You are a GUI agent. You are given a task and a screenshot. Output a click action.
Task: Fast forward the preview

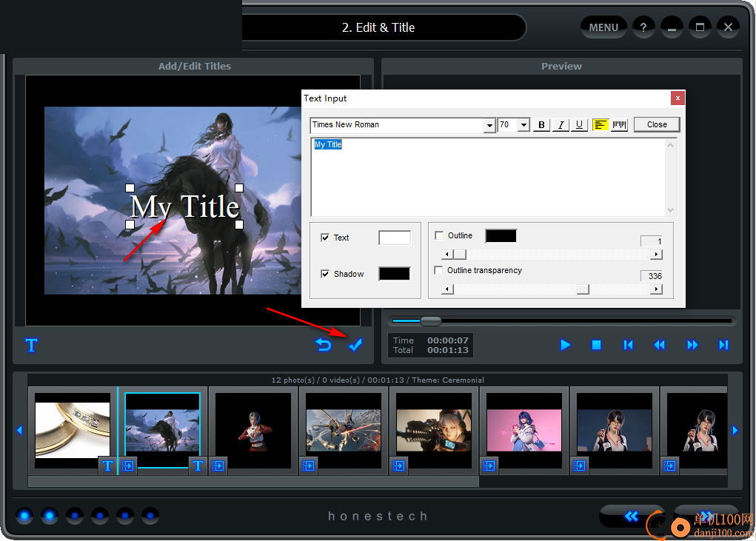pyautogui.click(x=692, y=345)
